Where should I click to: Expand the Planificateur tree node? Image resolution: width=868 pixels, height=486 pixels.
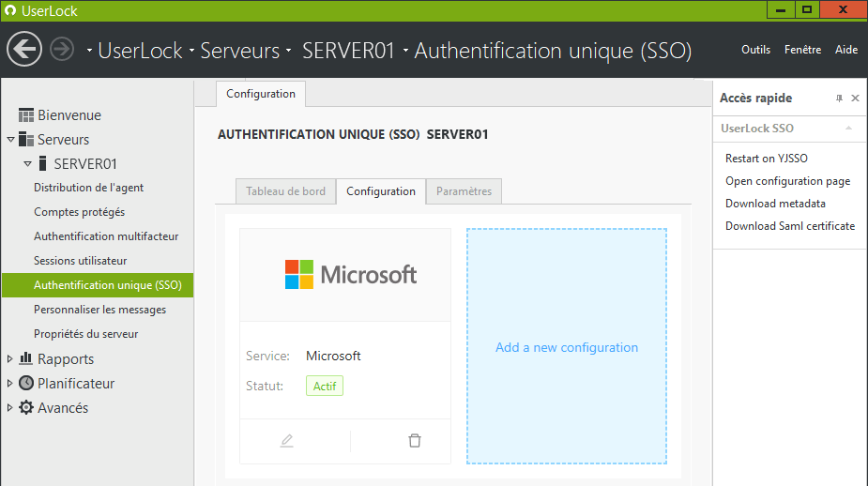pos(9,383)
